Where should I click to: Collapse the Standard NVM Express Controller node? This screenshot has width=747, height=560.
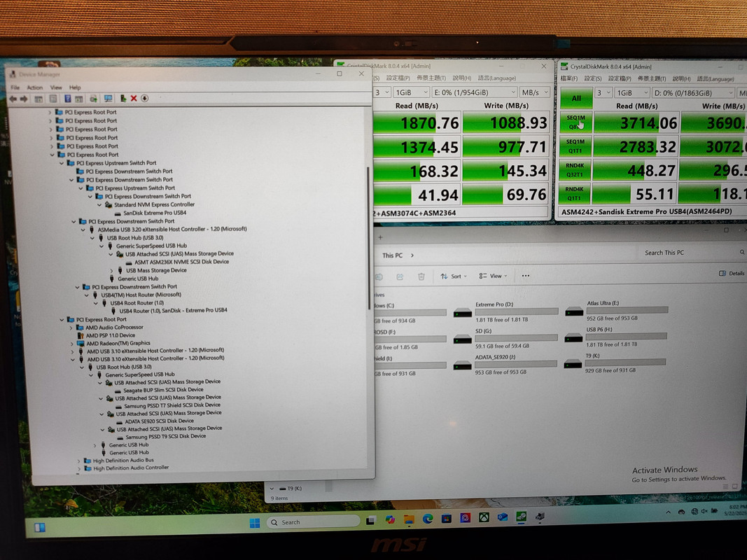click(99, 205)
